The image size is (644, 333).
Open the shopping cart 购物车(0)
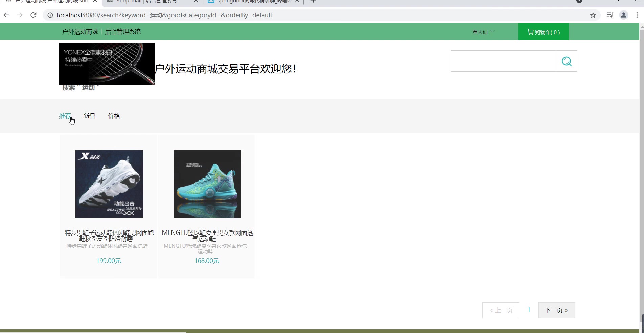tap(544, 32)
